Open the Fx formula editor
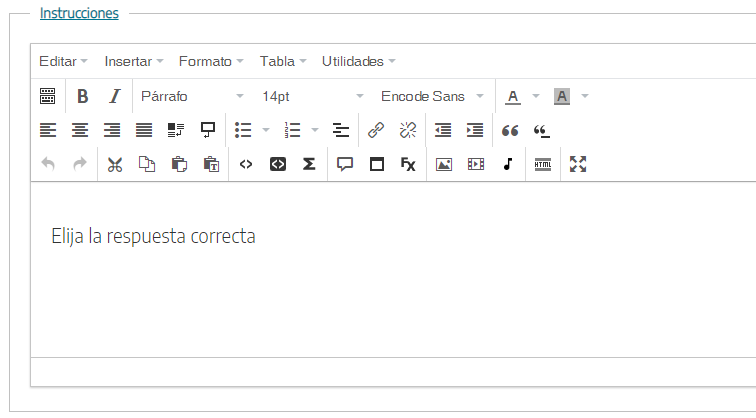The height and width of the screenshot is (418, 756). click(x=408, y=164)
